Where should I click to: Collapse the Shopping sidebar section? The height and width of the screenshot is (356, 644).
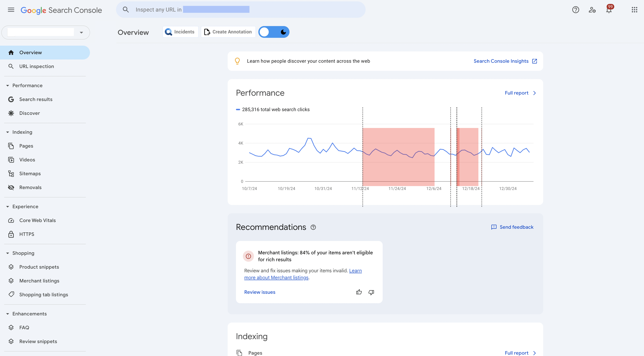[x=8, y=253]
